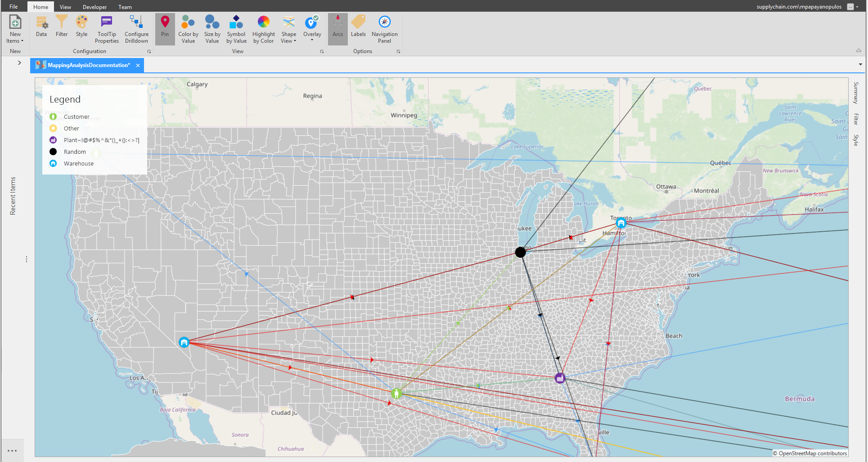Open the user account dropdown
Screen dimensions: 868x462
pyautogui.click(x=857, y=7)
